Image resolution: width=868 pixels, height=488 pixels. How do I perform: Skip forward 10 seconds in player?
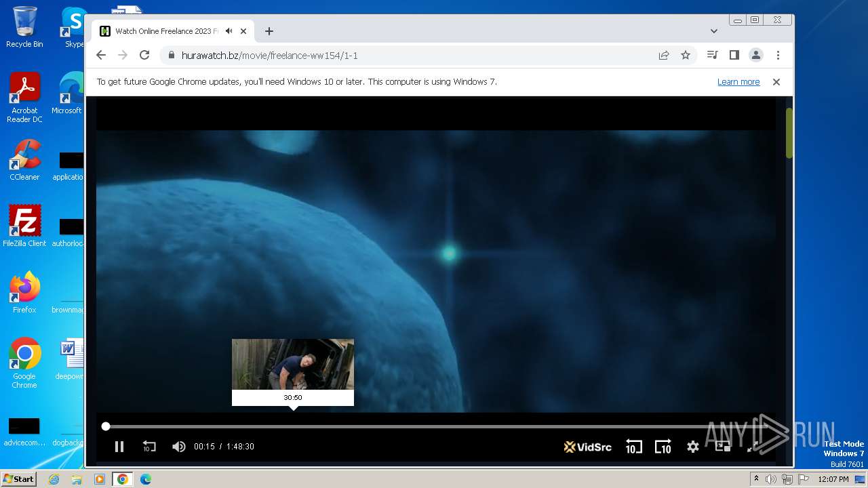coord(663,447)
